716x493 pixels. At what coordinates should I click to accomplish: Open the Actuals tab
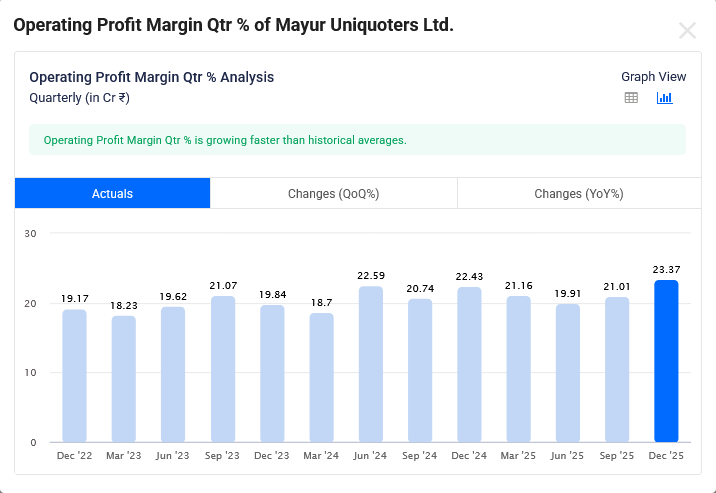tap(112, 194)
